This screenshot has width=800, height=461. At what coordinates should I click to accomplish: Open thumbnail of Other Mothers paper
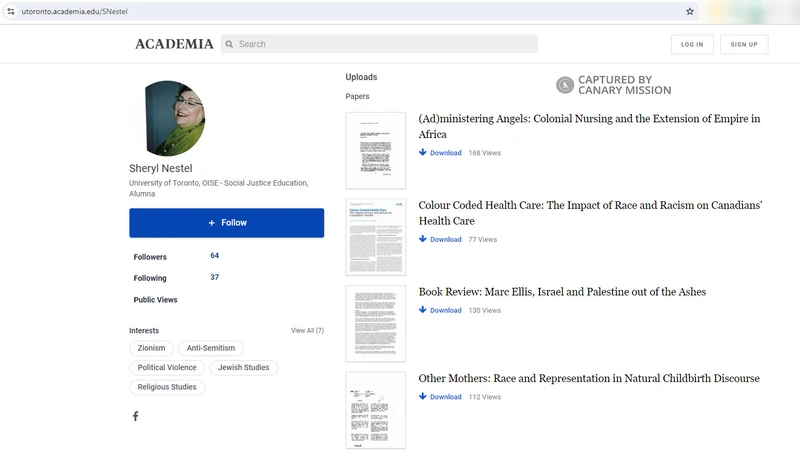click(376, 411)
